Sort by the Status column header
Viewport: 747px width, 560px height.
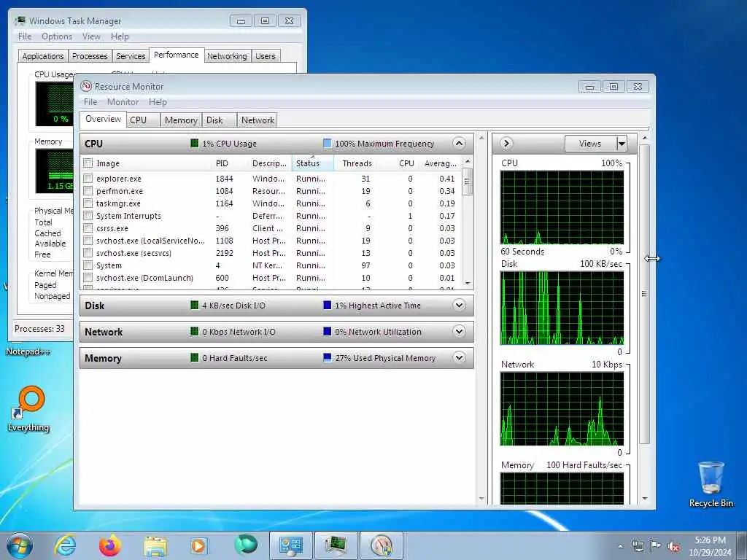click(312, 163)
